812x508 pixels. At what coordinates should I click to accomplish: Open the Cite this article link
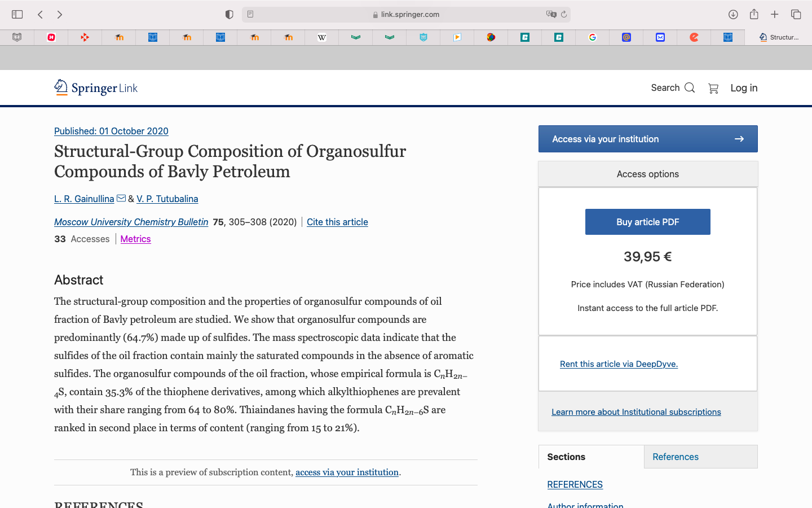click(x=337, y=222)
